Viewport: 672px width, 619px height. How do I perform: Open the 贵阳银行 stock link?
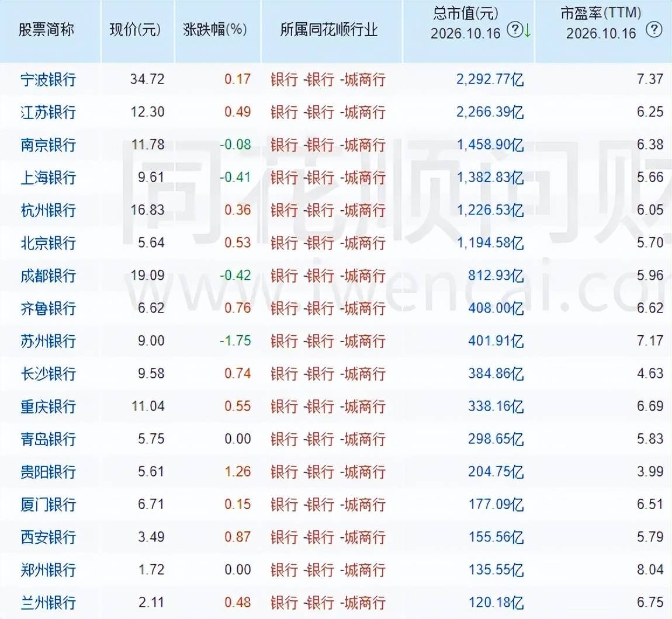pos(49,472)
